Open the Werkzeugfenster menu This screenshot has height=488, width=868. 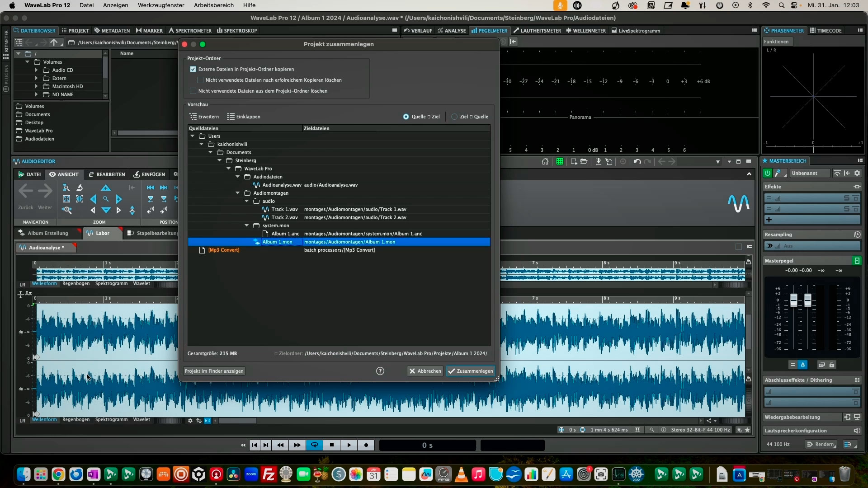click(161, 5)
